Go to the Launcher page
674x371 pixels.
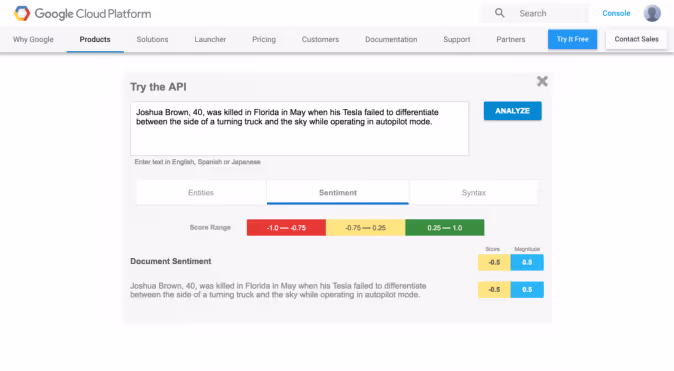click(x=210, y=39)
